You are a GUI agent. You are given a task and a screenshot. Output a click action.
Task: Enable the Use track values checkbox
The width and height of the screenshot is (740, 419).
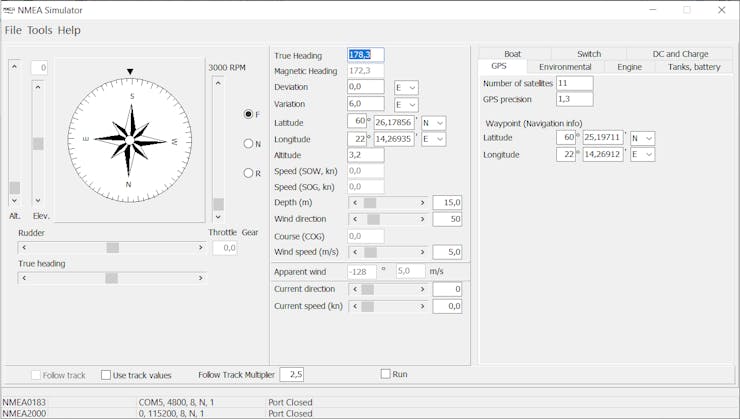(x=106, y=375)
